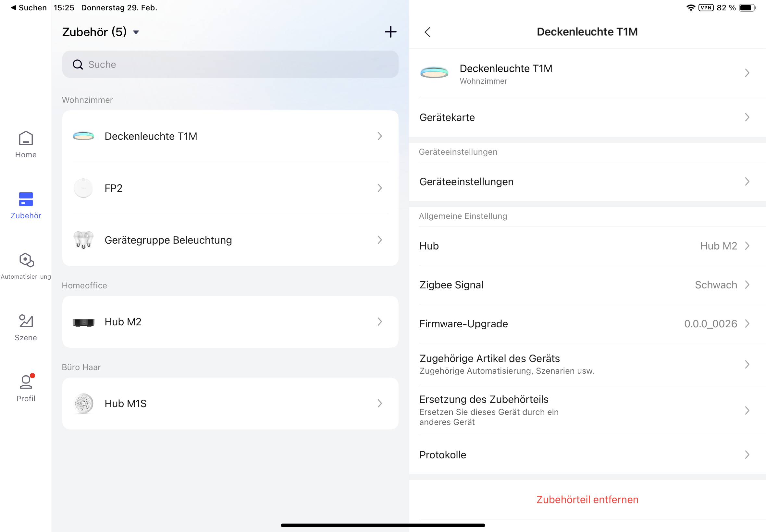Open Ersetzung des Zubehörteils option
This screenshot has width=766, height=532.
[x=587, y=410]
